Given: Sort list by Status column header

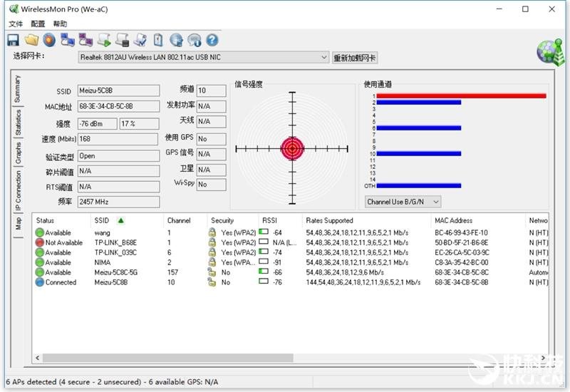Looking at the screenshot, I should point(45,220).
